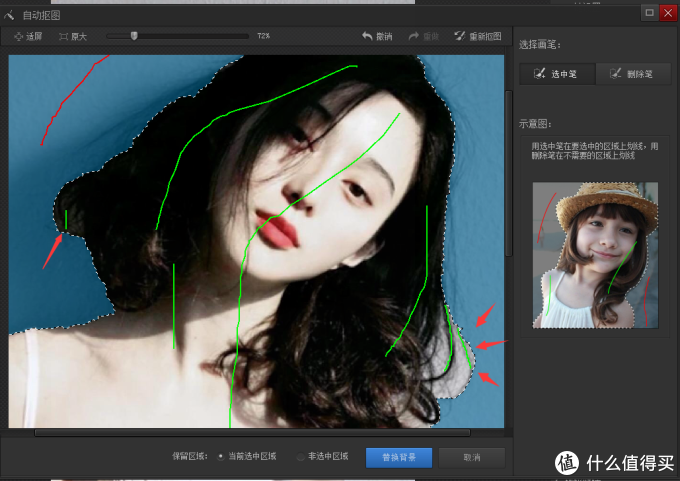
Task: Click the 原大 original size icon
Action: click(64, 36)
